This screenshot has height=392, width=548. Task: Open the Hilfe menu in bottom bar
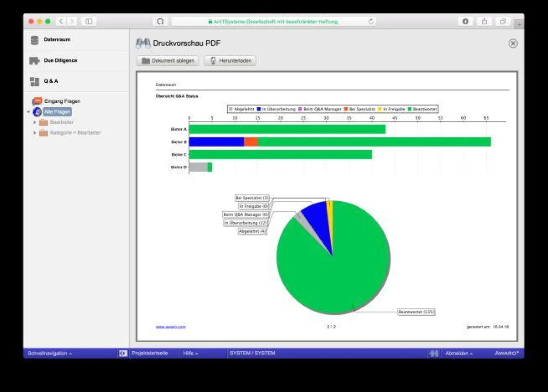190,353
